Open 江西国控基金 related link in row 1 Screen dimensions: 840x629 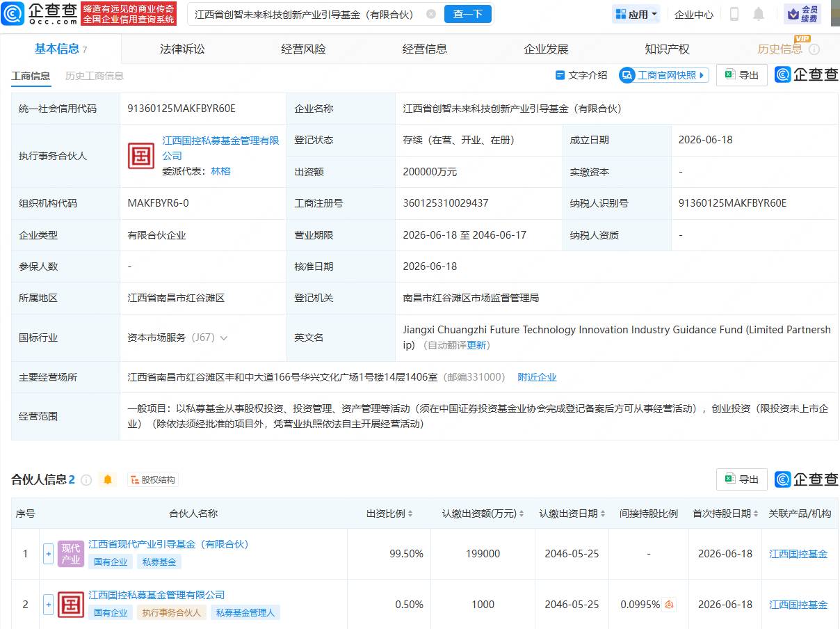click(798, 554)
